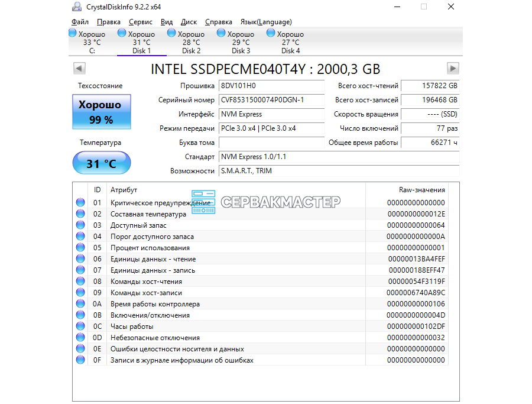Open the Диск menu

click(189, 22)
